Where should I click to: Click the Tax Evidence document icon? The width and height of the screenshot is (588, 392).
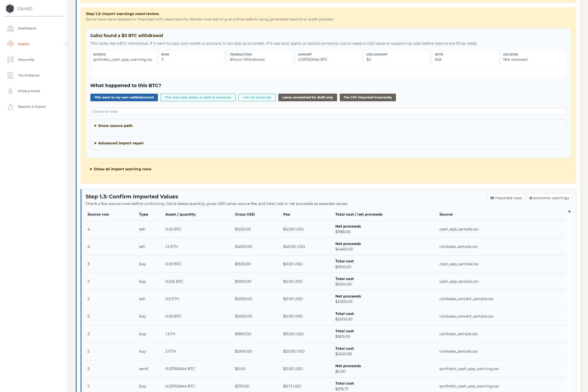click(x=10, y=75)
